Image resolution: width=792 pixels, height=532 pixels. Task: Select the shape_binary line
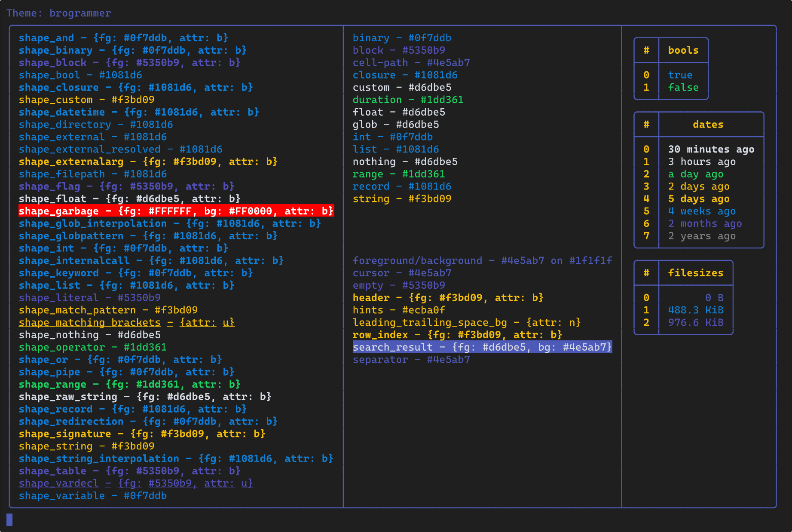(133, 50)
